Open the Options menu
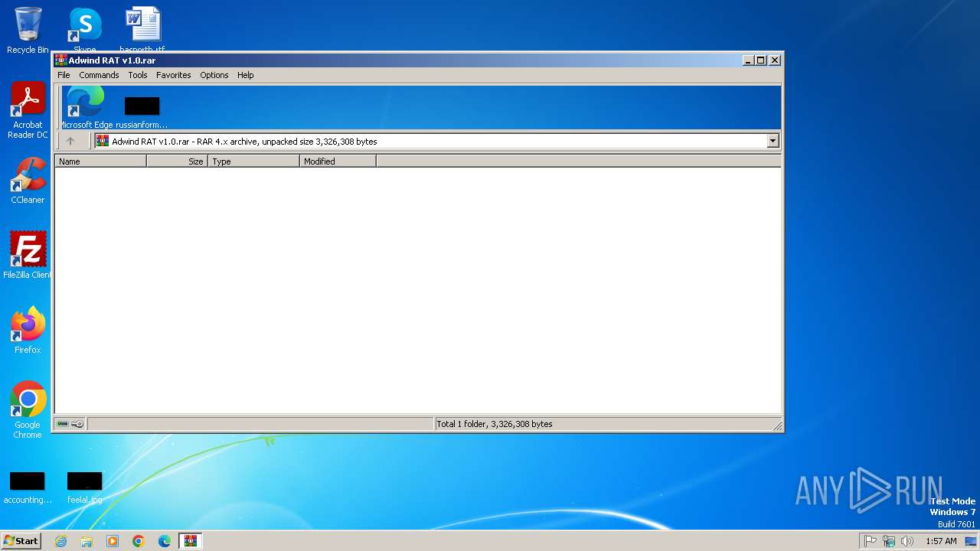Image resolution: width=980 pixels, height=551 pixels. [214, 75]
